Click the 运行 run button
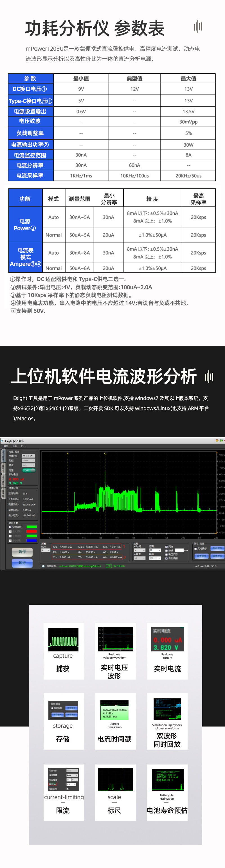Screen dimensions: 225x868 tap(22, 563)
